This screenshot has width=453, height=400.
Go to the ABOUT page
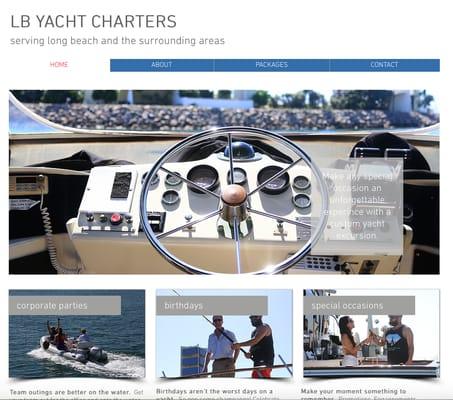[162, 65]
